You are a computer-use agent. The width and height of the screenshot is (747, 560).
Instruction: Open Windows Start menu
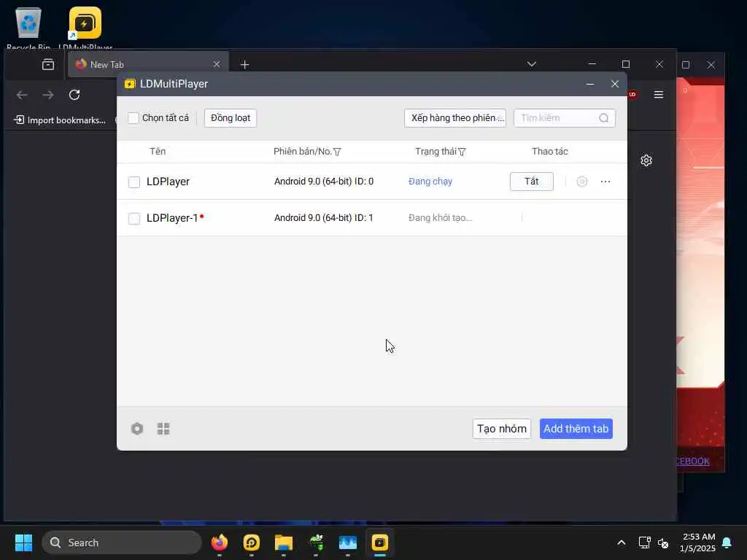23,542
